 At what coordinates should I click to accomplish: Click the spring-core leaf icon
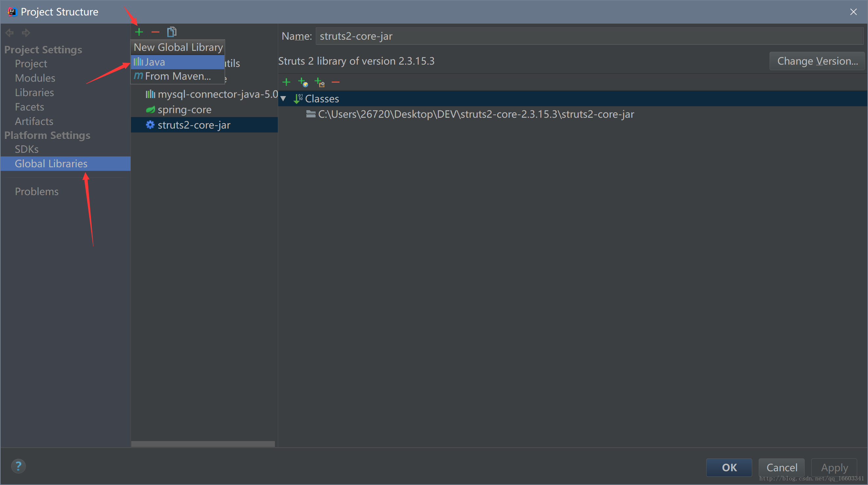click(150, 110)
